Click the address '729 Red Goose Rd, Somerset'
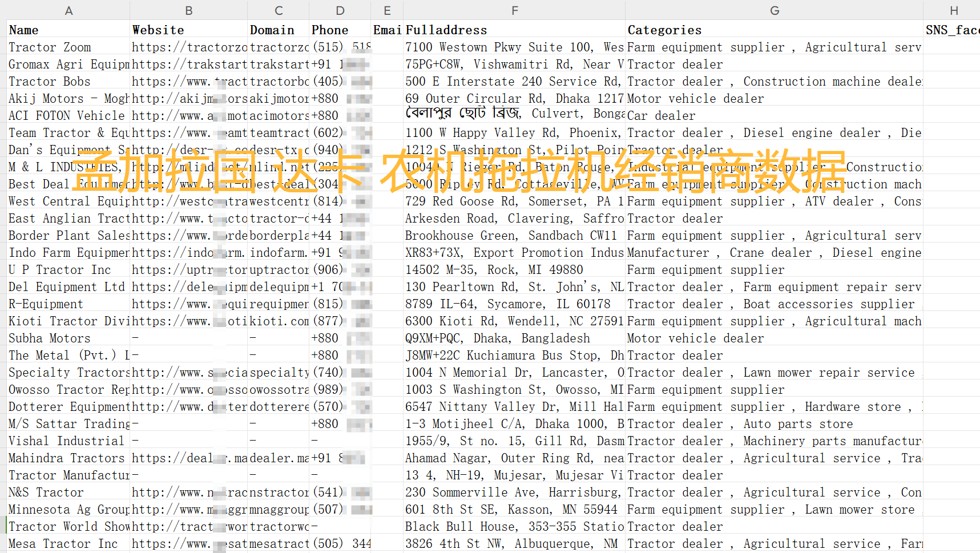This screenshot has width=980, height=553. click(514, 201)
